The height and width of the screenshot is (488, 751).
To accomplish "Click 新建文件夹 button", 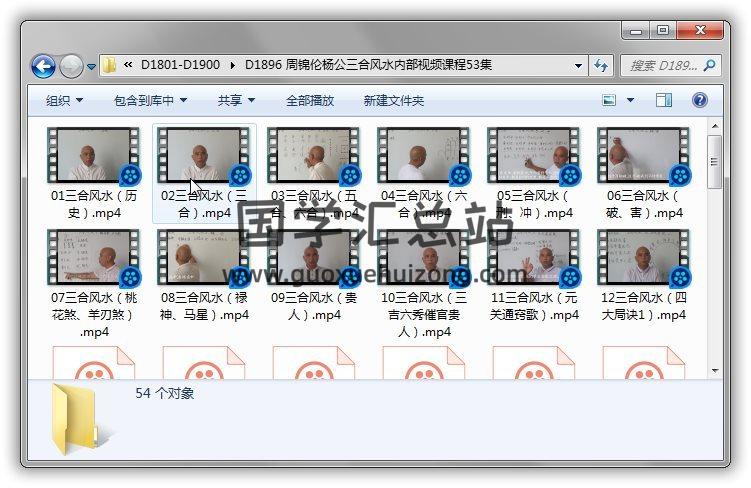I will coord(394,101).
